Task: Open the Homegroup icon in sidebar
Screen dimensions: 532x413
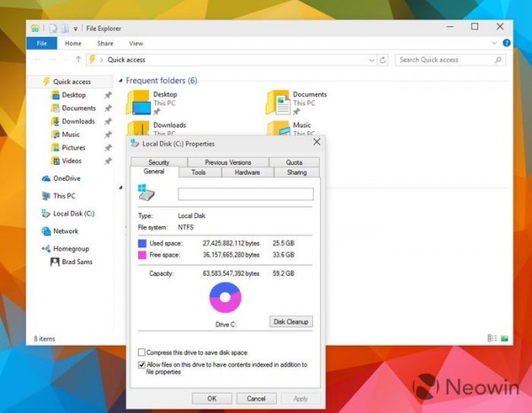Action: (x=46, y=249)
